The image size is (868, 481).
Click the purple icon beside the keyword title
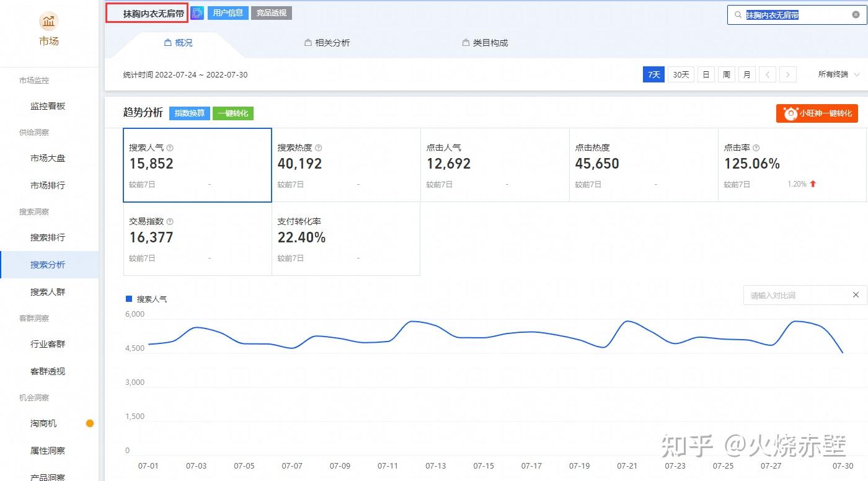coord(197,12)
